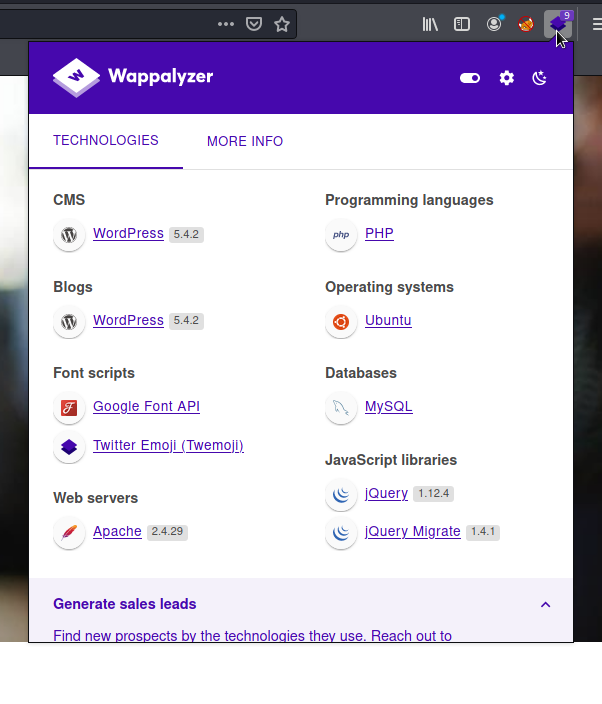This screenshot has width=602, height=704.
Task: Open WordPress link under CMS
Action: point(128,233)
